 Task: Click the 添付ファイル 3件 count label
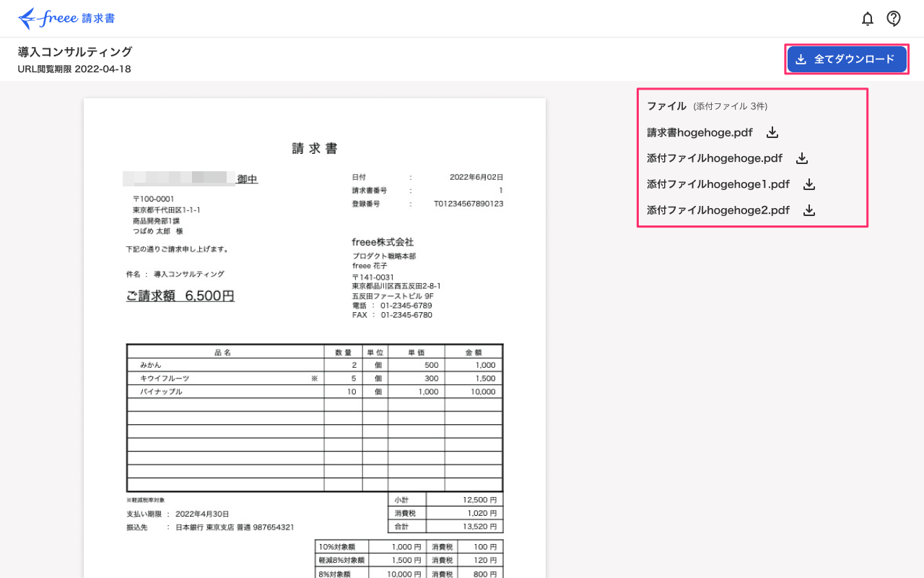point(731,106)
